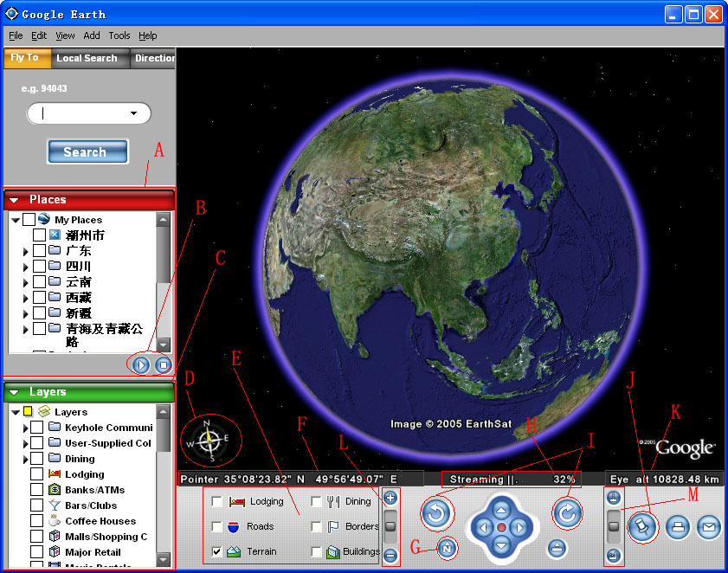Click the Coffee Houses cup icon
The image size is (728, 573).
pyautogui.click(x=55, y=520)
